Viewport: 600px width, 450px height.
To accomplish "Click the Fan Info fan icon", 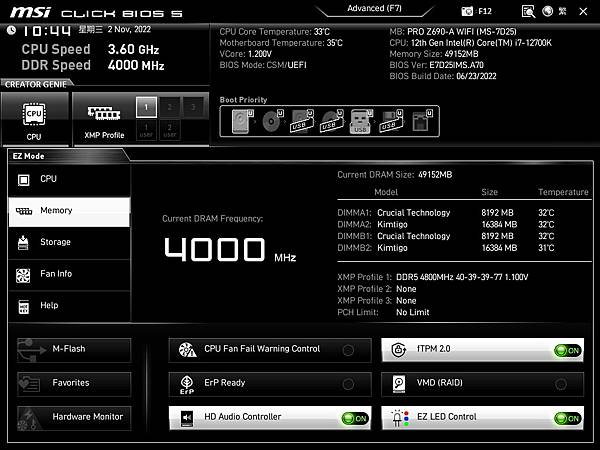I will 23,275.
